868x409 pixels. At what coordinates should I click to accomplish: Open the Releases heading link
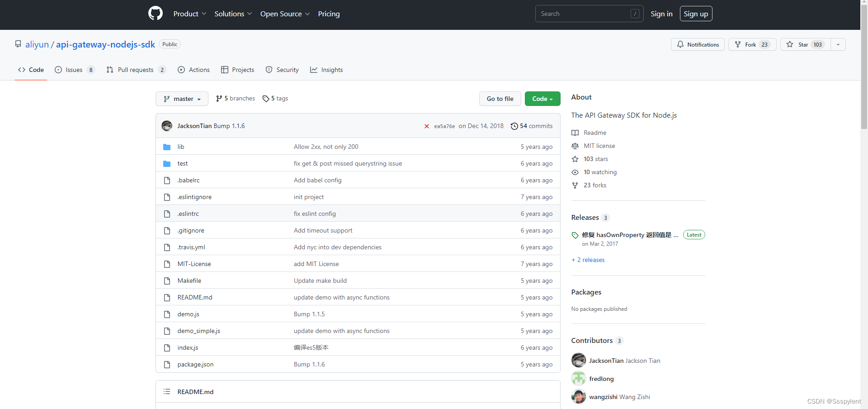tap(590, 218)
